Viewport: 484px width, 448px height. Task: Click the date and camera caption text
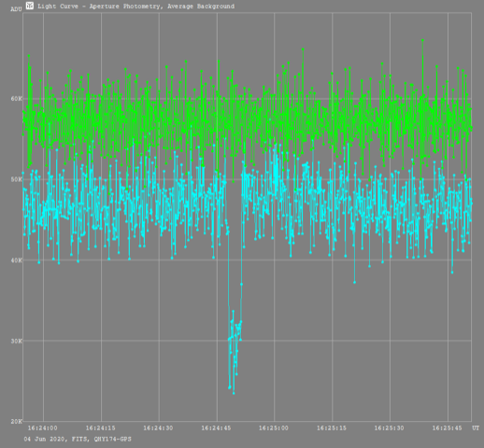[78, 439]
